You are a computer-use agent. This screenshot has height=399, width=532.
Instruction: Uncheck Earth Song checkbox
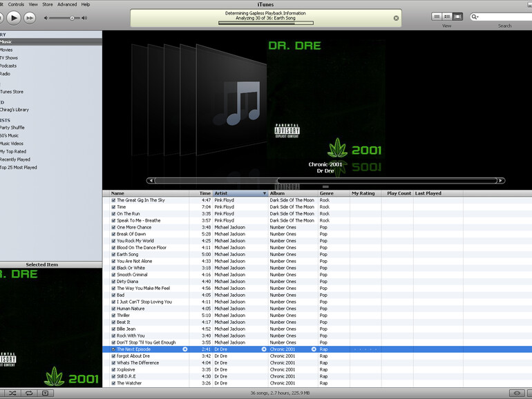(x=114, y=255)
